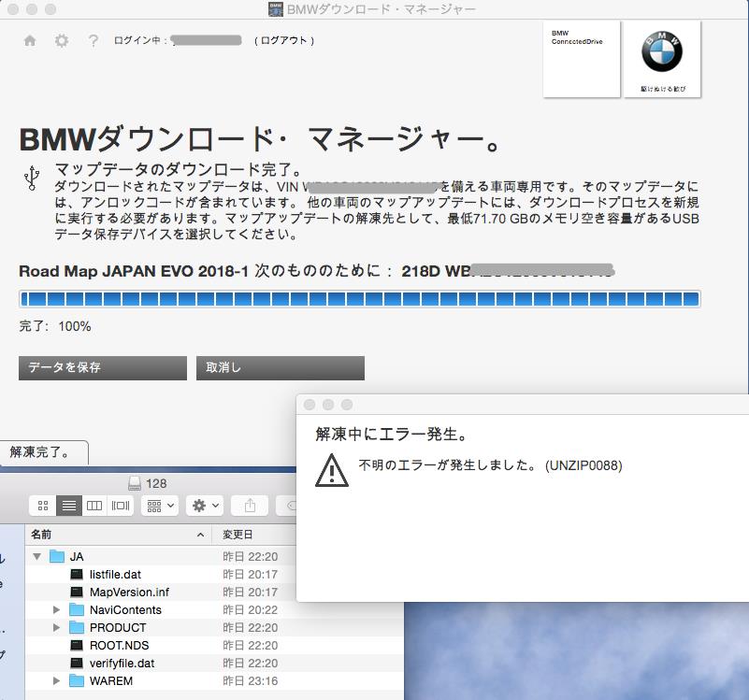This screenshot has width=749, height=700.
Task: Close the 解凍中にエラー発生 error dialog
Action: [310, 405]
